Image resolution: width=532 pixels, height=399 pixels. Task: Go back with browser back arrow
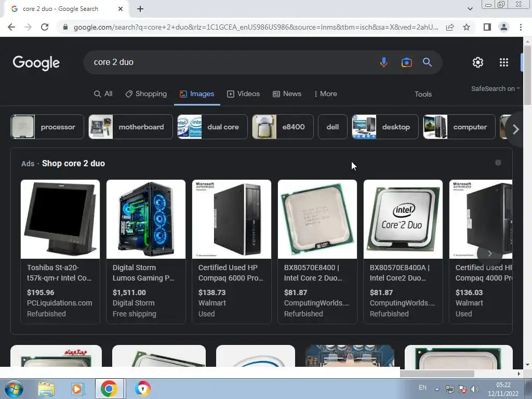click(11, 27)
